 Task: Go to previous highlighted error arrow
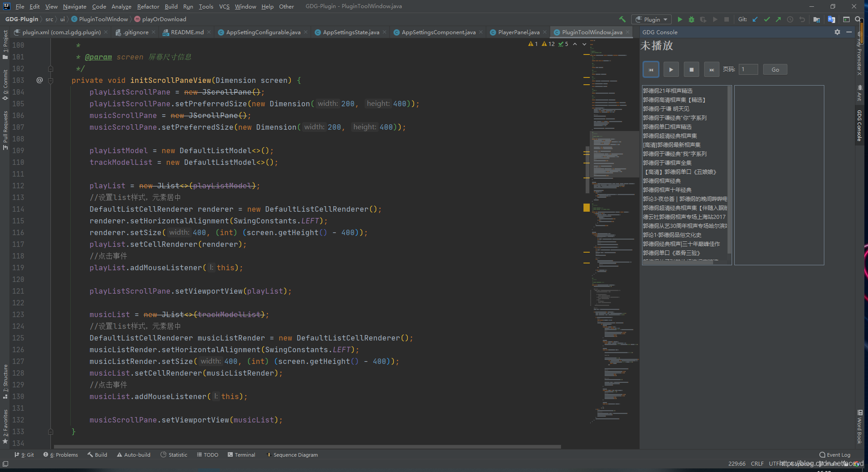point(575,44)
